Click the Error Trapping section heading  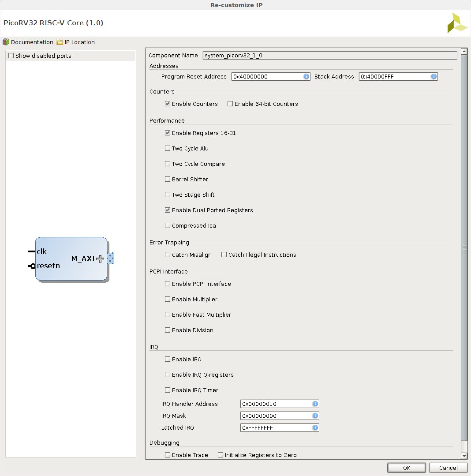coord(169,242)
